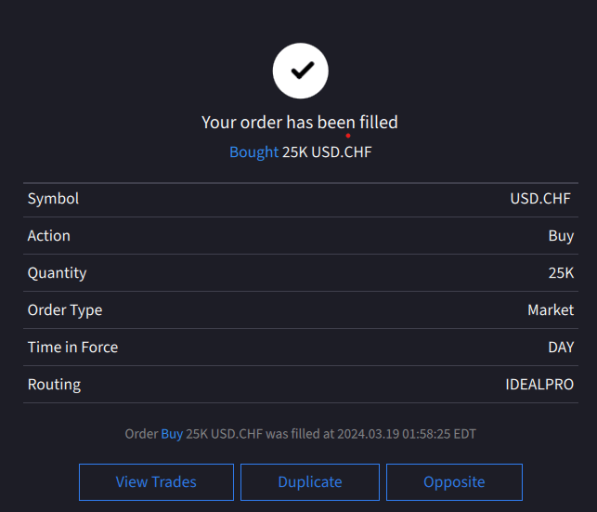Click the Order Type label
The image size is (597, 512).
coord(65,310)
